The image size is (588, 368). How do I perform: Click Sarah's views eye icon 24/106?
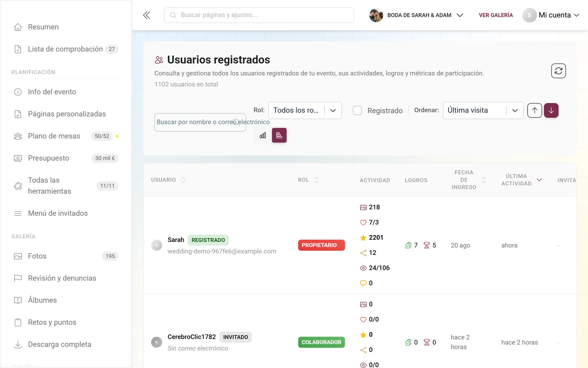point(363,268)
